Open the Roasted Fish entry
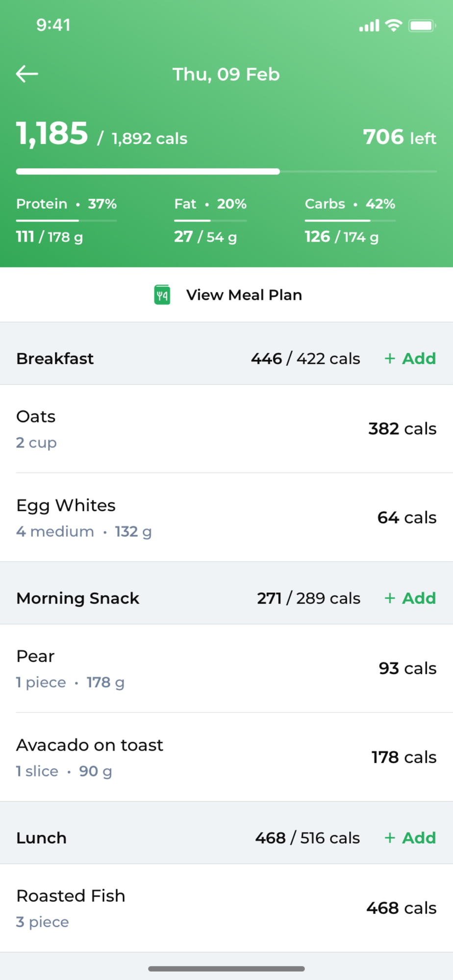The height and width of the screenshot is (980, 453). (x=226, y=908)
